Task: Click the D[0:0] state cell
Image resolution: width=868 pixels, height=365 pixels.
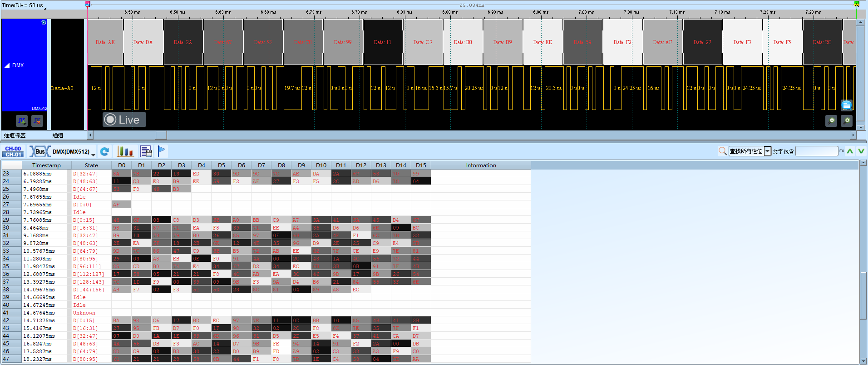Action: pos(91,205)
